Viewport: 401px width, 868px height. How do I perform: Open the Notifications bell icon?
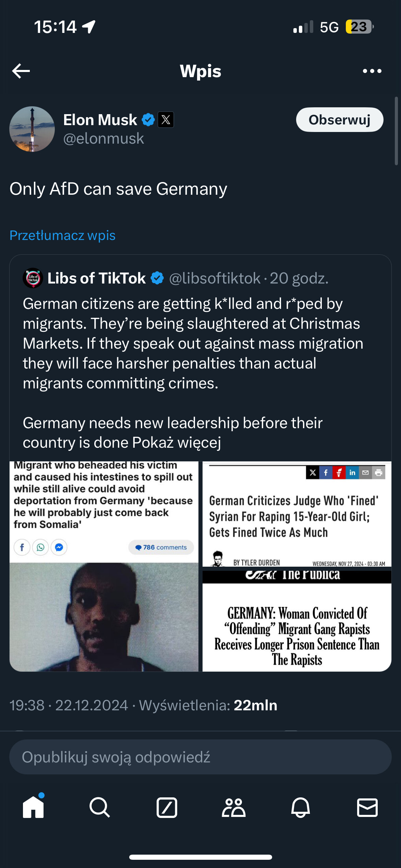[x=301, y=807]
